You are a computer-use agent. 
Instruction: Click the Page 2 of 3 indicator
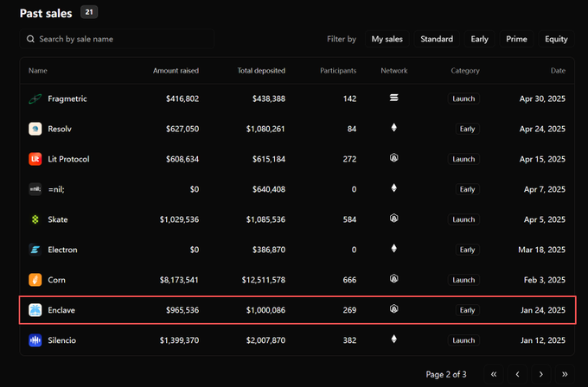(446, 374)
